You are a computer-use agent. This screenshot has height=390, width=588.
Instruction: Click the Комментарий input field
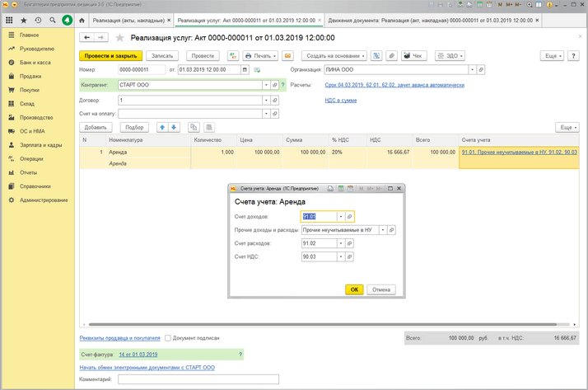[x=198, y=379]
